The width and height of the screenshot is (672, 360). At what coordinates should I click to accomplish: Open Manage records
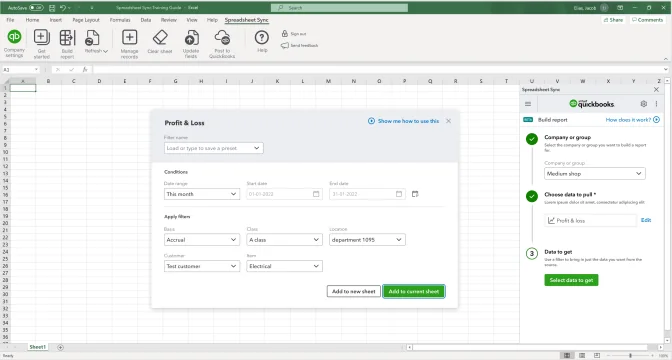[129, 44]
